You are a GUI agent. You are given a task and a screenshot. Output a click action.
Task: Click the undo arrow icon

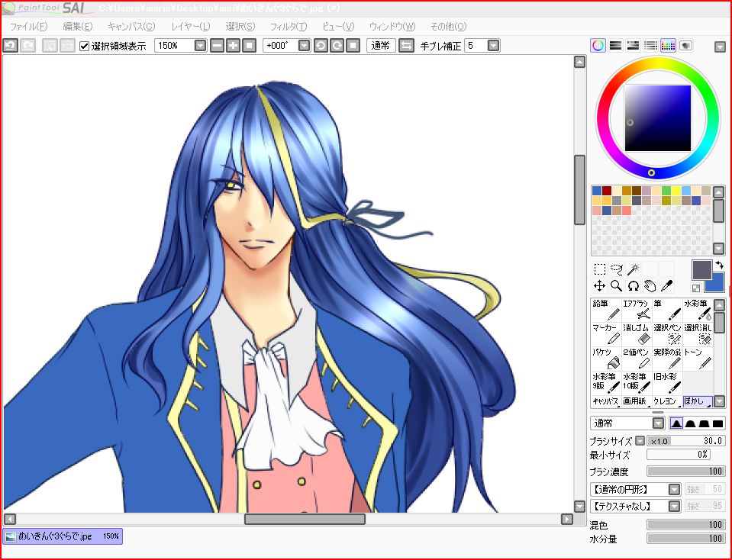click(x=10, y=45)
